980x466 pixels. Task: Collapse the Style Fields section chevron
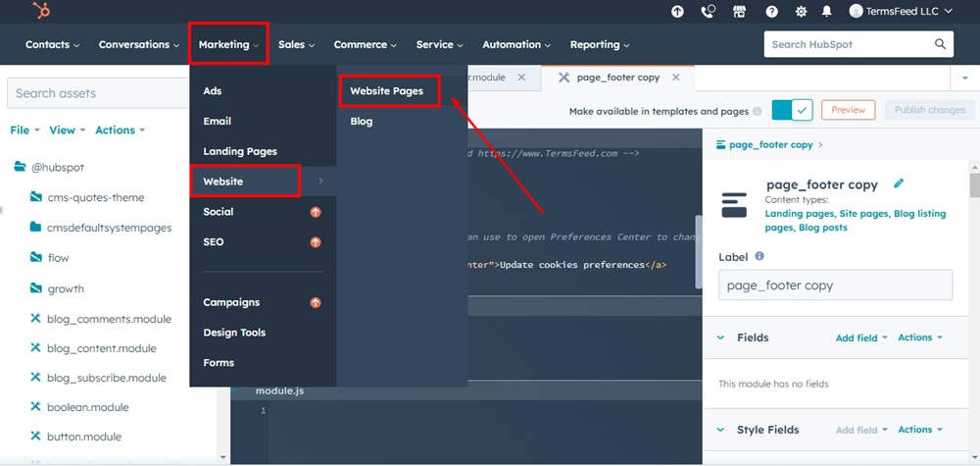pyautogui.click(x=720, y=430)
